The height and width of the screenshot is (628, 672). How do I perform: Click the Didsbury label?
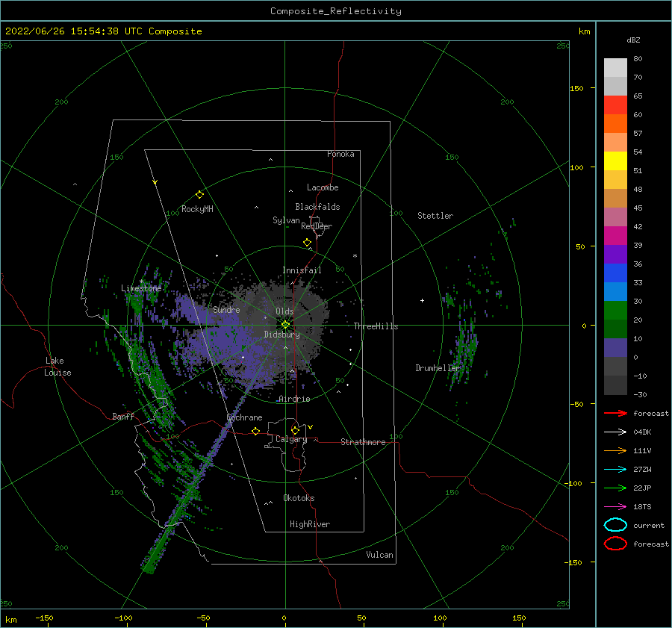pyautogui.click(x=282, y=335)
